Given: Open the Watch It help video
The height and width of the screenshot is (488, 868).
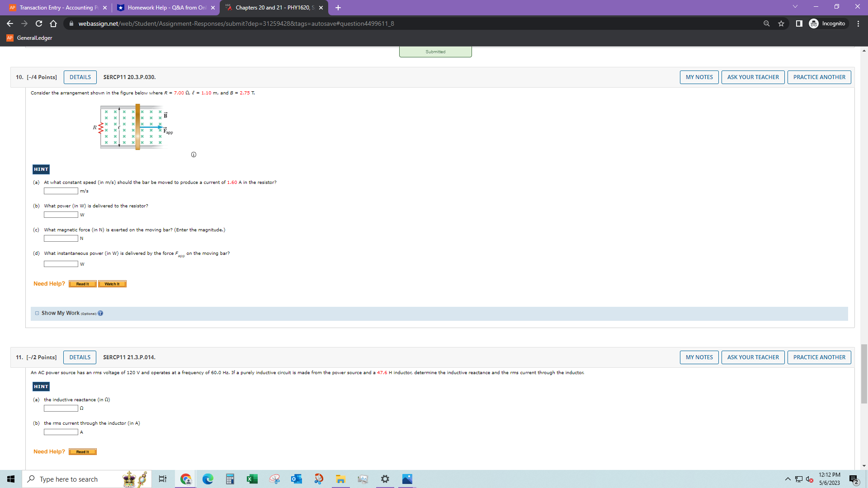Looking at the screenshot, I should coord(112,284).
